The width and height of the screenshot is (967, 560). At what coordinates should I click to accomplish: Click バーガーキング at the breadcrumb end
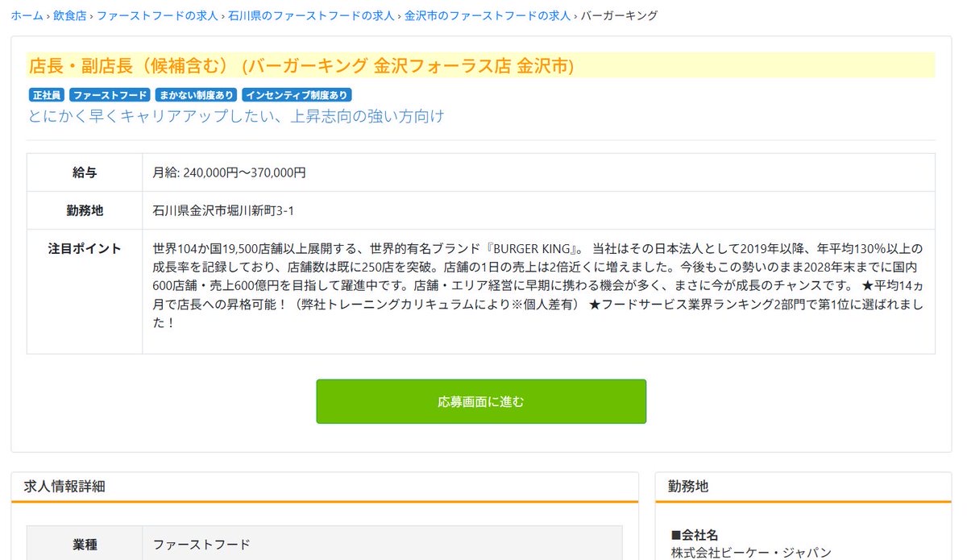[x=619, y=16]
